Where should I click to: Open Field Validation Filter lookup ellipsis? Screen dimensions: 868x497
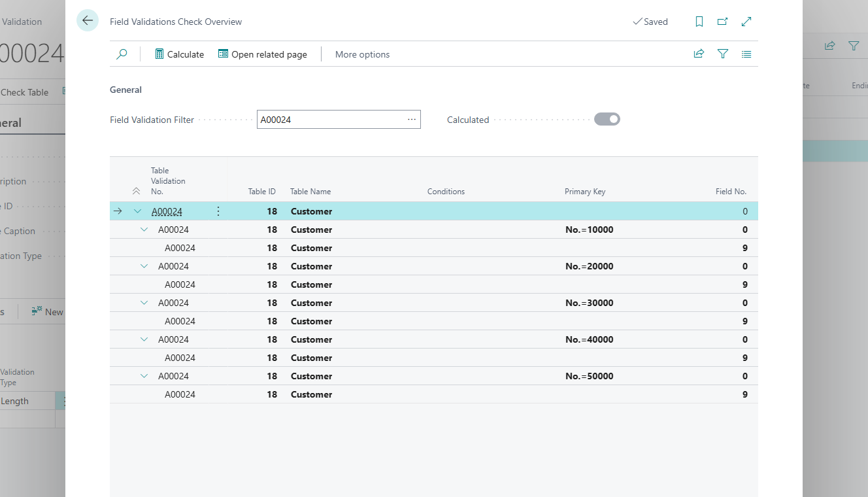point(412,120)
